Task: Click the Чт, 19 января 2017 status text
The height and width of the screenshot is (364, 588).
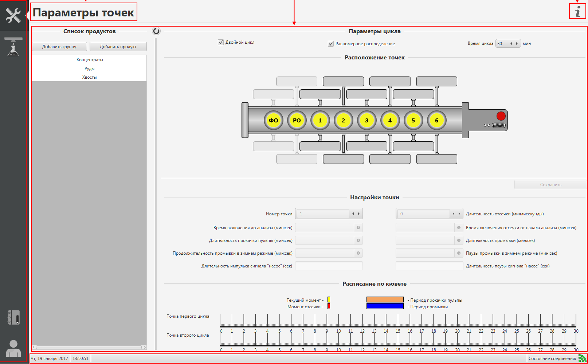Action: (50, 359)
